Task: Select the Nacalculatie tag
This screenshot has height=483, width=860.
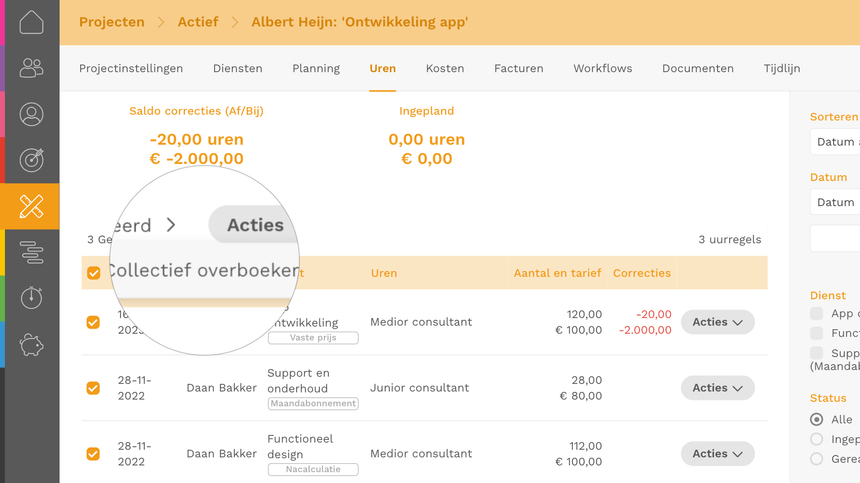Action: 313,469
